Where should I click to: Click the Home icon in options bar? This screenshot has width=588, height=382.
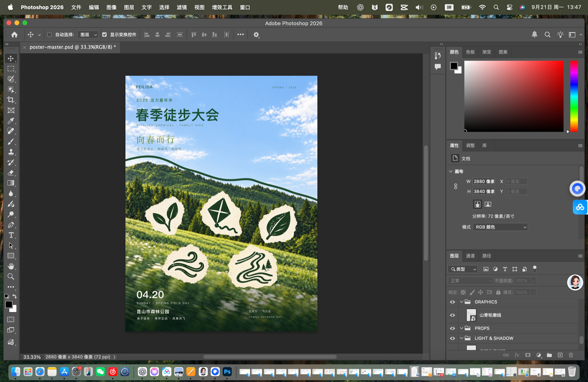(14, 35)
